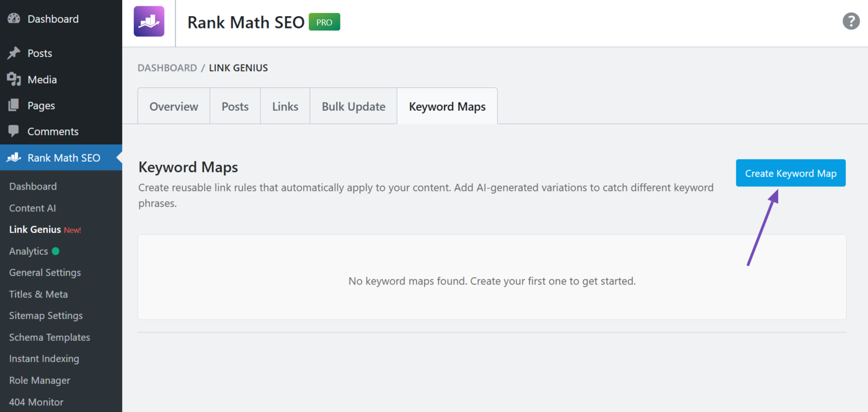Click the Keyword Maps section heading
Viewport: 868px width, 412px height.
pyautogui.click(x=188, y=167)
